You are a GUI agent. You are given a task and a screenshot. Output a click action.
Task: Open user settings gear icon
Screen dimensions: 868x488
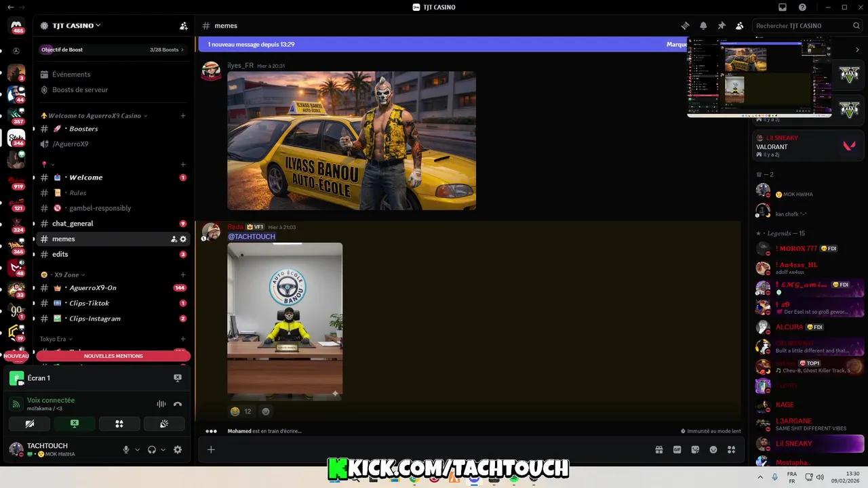178,449
